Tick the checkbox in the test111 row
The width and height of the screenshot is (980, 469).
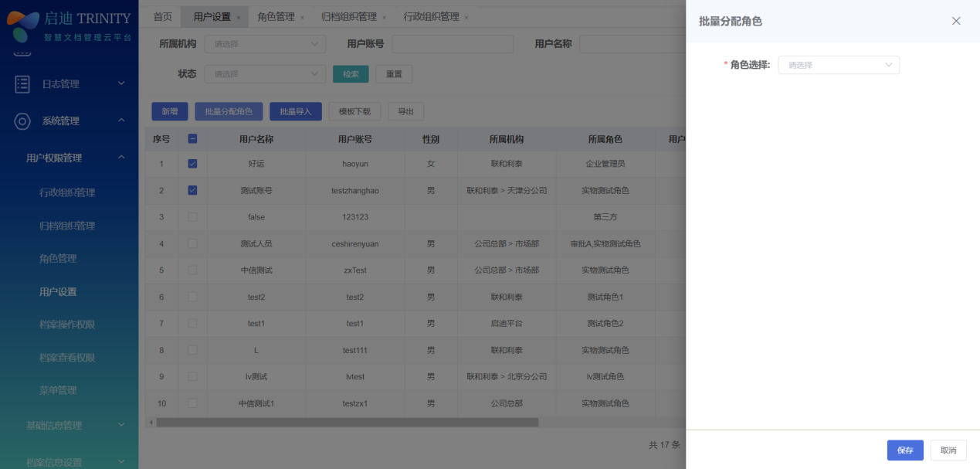[x=192, y=350]
